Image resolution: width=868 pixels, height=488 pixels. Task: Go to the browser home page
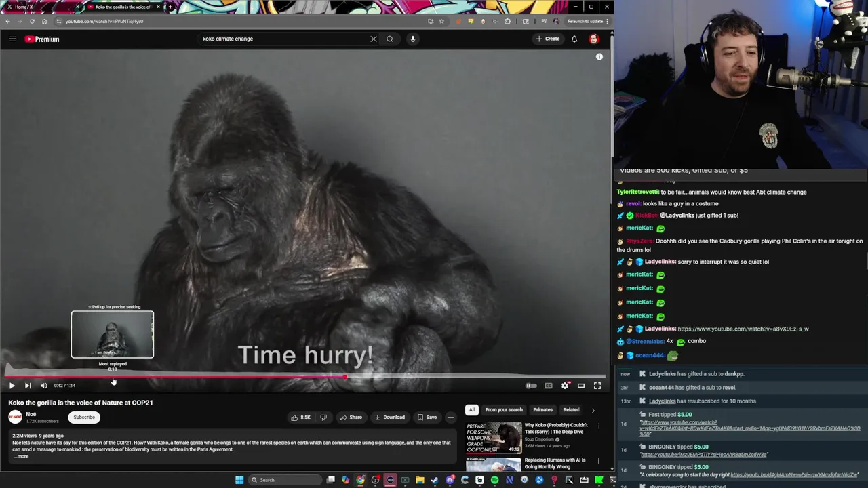[44, 21]
